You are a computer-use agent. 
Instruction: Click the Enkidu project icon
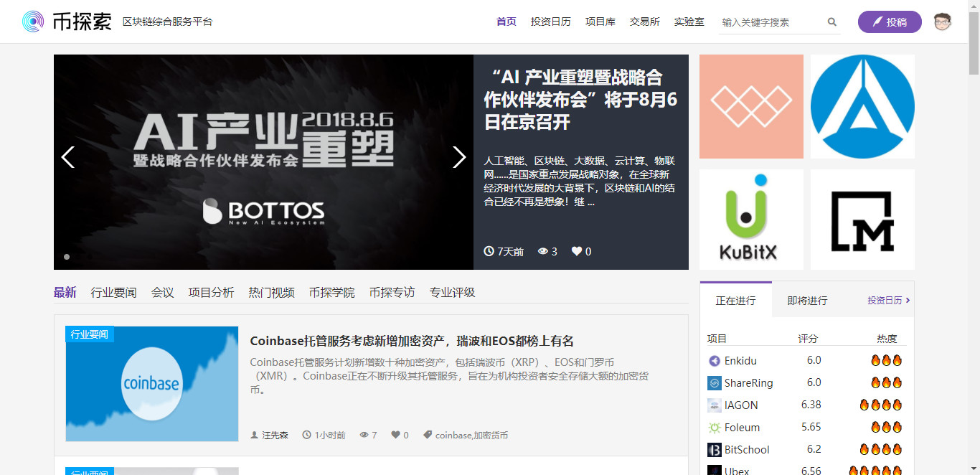click(715, 361)
